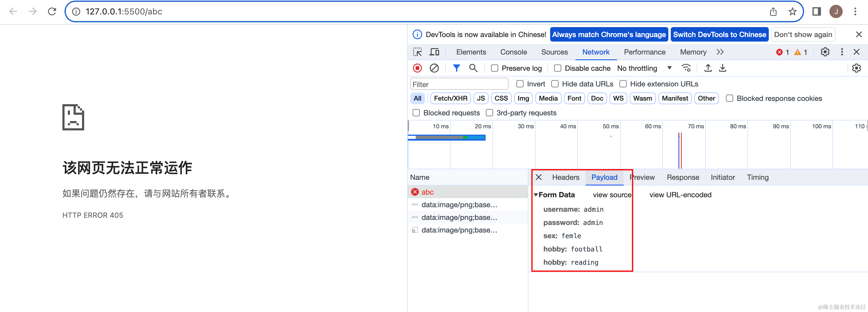Stop recording the network log
The image size is (868, 312).
point(417,68)
